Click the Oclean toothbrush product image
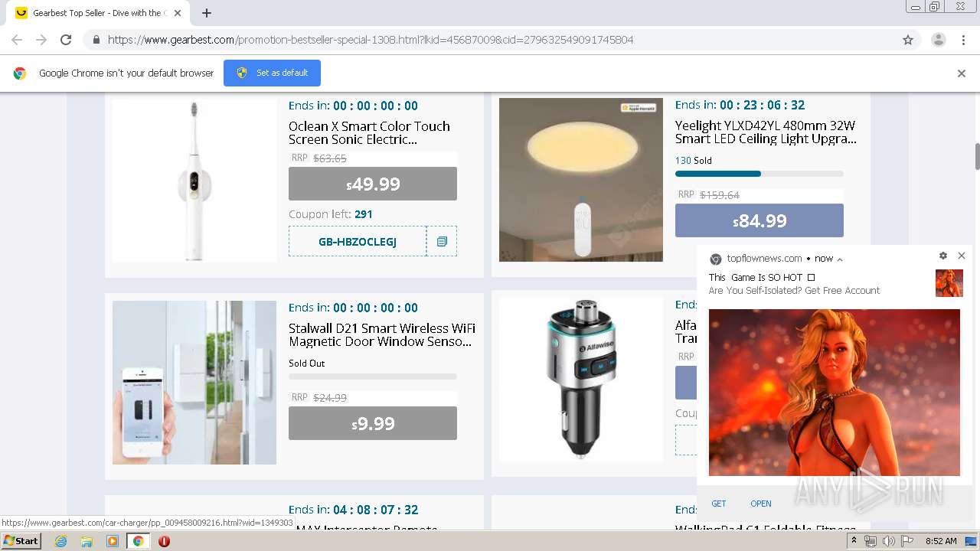The width and height of the screenshot is (980, 551). pos(194,180)
